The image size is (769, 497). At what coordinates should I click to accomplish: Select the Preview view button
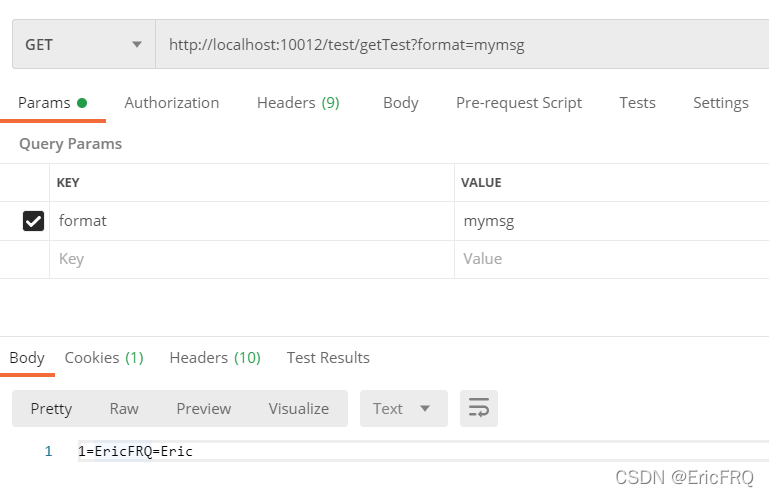point(204,409)
